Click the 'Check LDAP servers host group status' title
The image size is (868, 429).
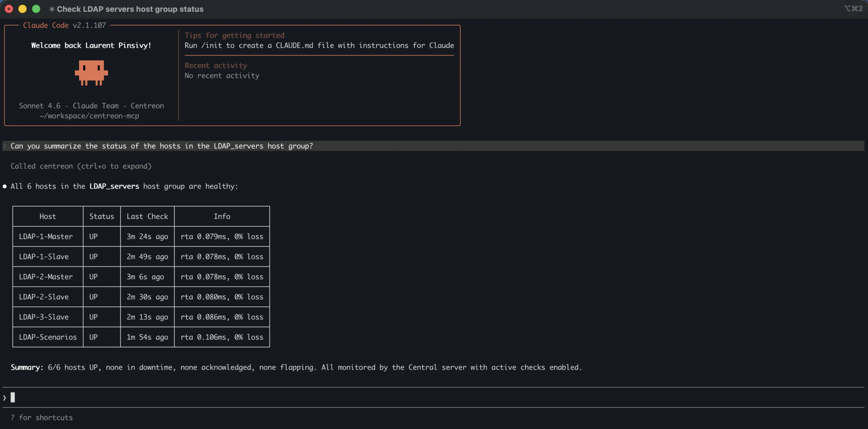click(130, 9)
